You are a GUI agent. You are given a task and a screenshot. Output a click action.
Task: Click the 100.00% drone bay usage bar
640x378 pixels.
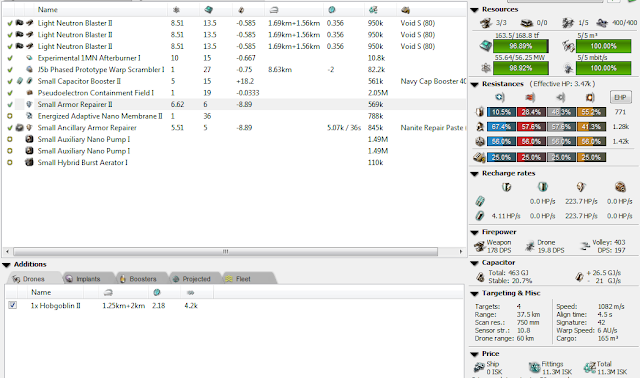(603, 46)
